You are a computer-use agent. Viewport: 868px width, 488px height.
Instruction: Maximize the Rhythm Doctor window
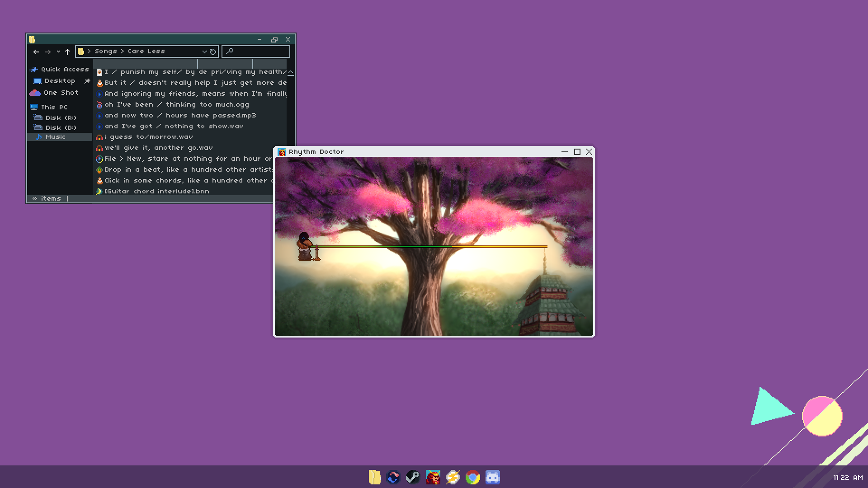(577, 152)
